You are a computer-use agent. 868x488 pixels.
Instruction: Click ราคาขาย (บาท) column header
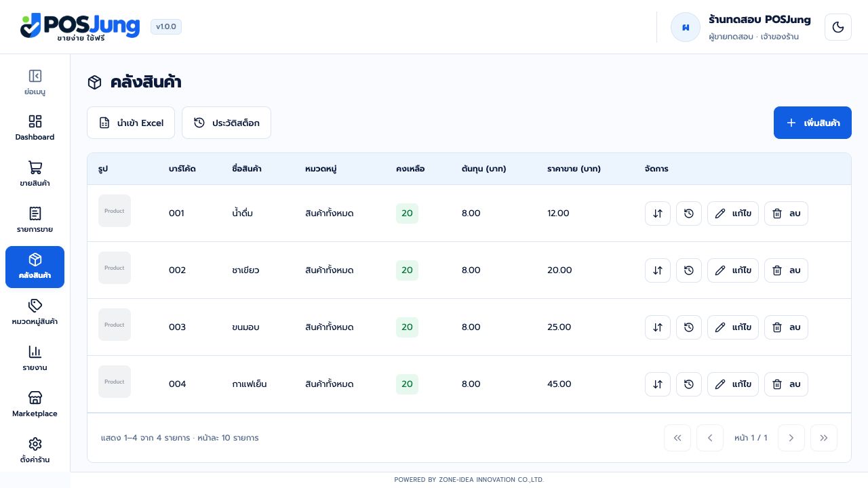point(574,169)
